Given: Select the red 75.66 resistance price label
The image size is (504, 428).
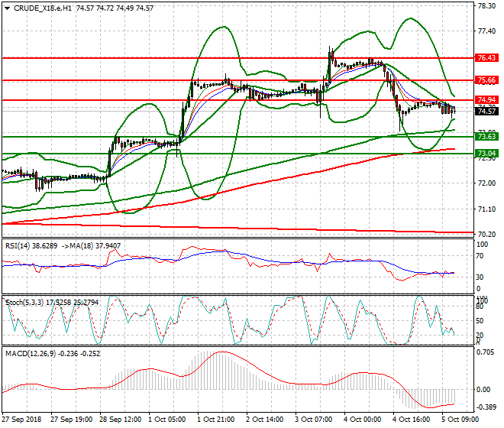Looking at the screenshot, I should (487, 80).
